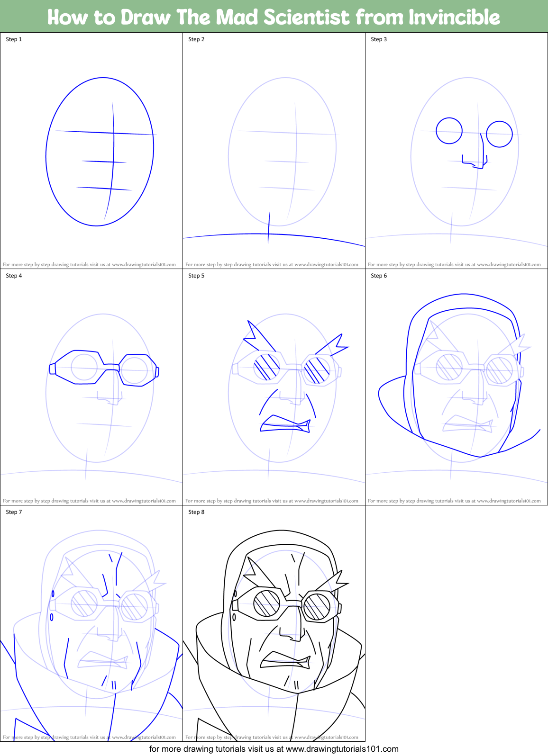
Task: Click the 'Step 5' label
Action: click(196, 276)
